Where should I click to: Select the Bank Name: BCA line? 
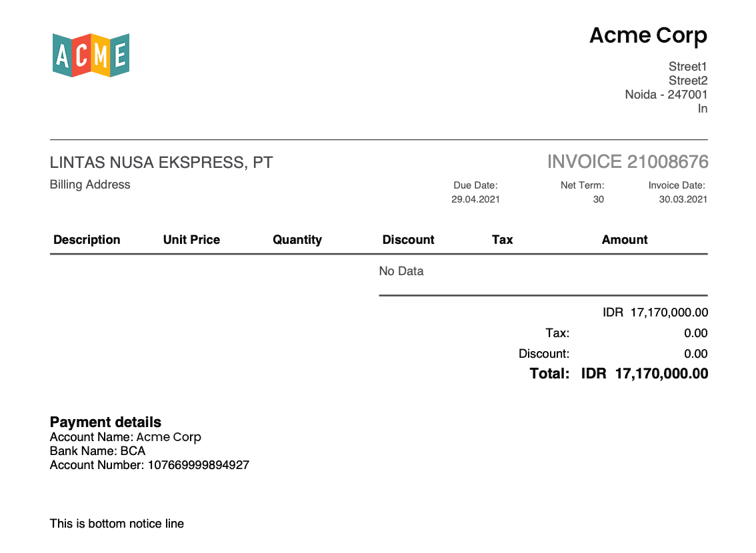97,451
